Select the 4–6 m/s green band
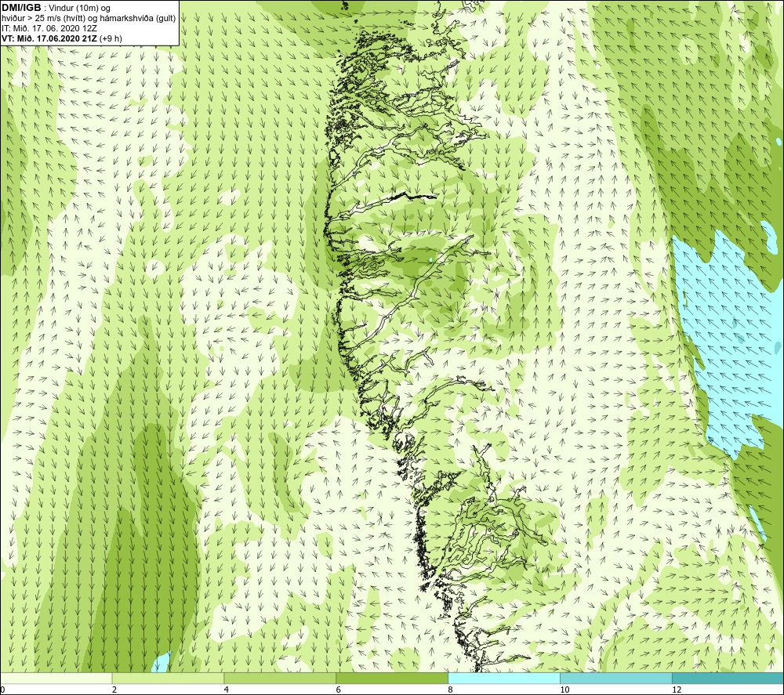Screen dimensions: 784x695 pos(280,679)
